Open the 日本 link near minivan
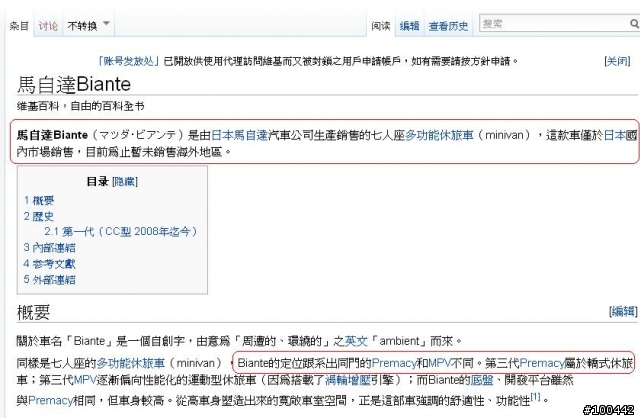Viewport: 640px width, 418px height. [x=614, y=135]
